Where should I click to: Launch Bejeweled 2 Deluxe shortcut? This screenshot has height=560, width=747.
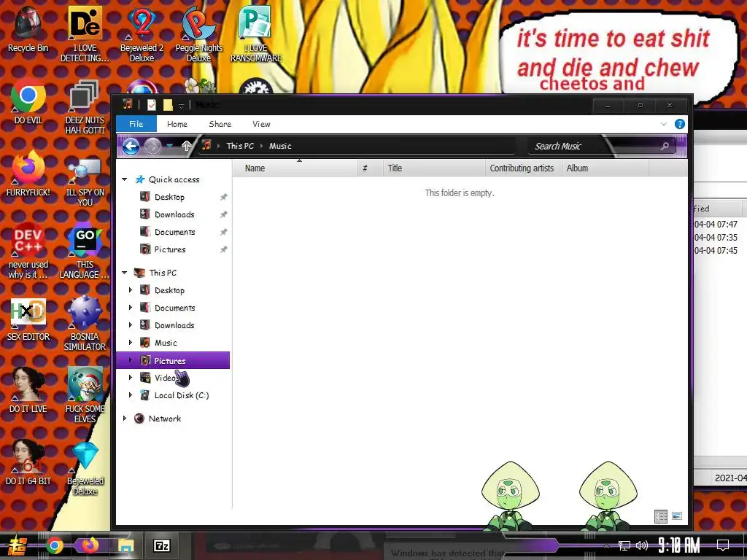click(142, 34)
